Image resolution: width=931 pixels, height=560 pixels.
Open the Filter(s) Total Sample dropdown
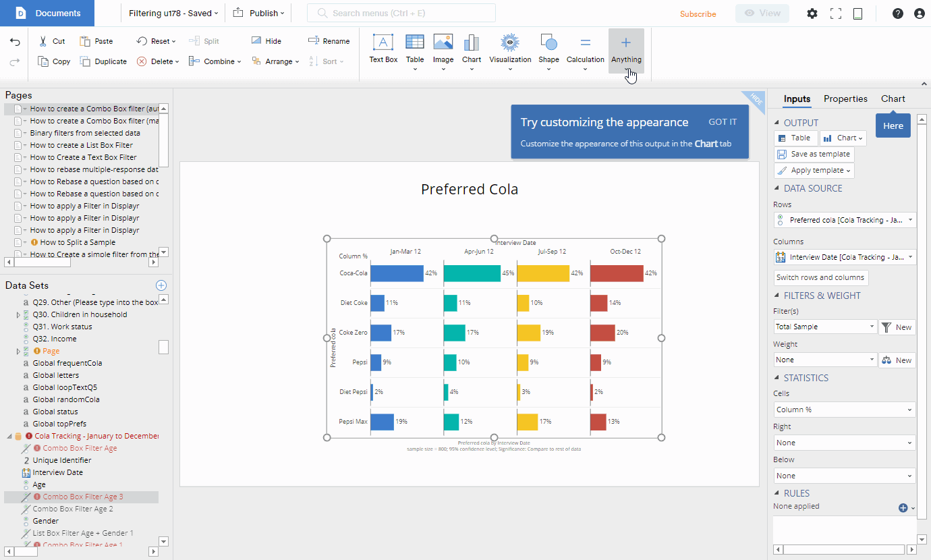click(x=824, y=327)
